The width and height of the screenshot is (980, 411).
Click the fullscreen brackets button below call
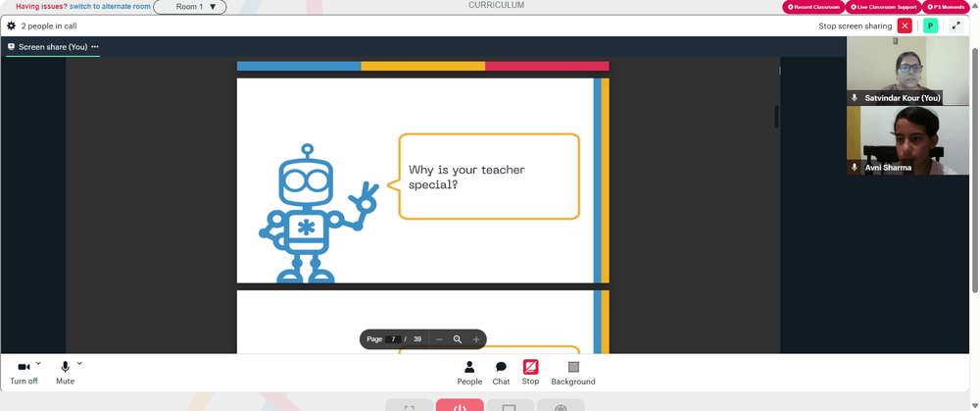tap(410, 405)
